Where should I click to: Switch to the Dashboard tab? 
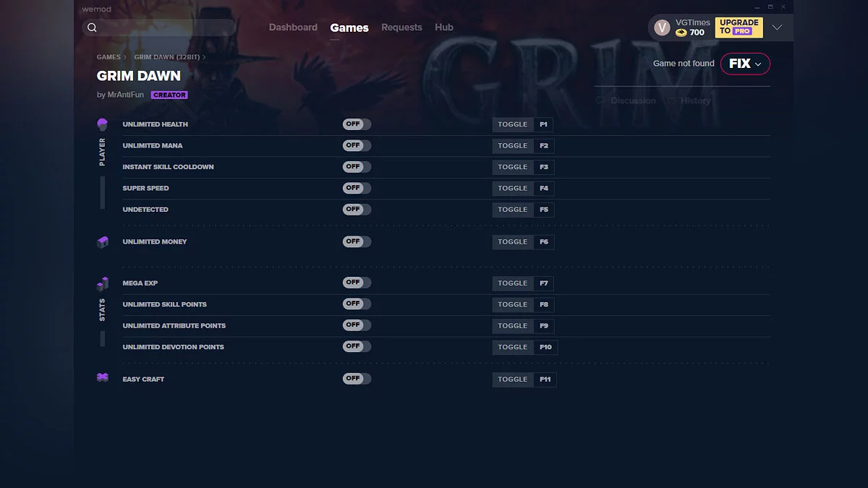click(293, 27)
